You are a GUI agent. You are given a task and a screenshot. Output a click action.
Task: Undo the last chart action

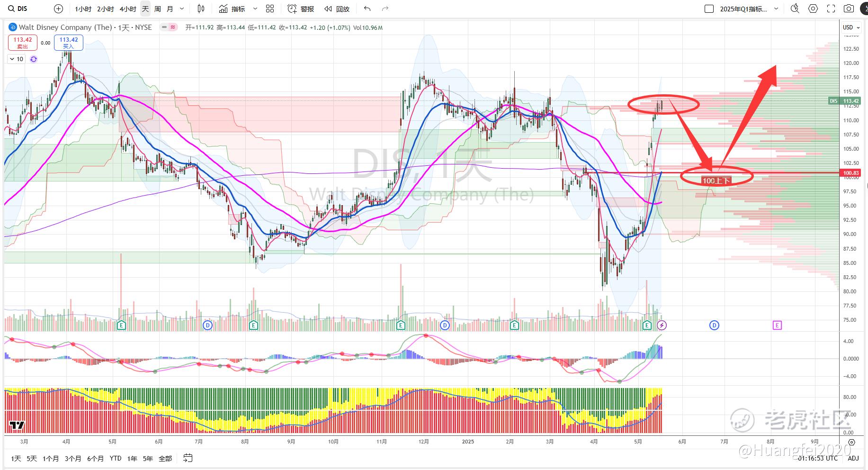[367, 9]
